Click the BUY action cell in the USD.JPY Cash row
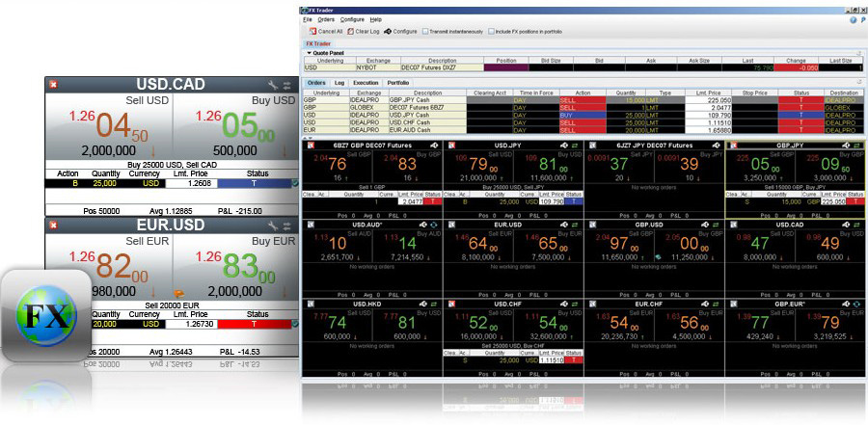This screenshot has width=868, height=425. (583, 115)
